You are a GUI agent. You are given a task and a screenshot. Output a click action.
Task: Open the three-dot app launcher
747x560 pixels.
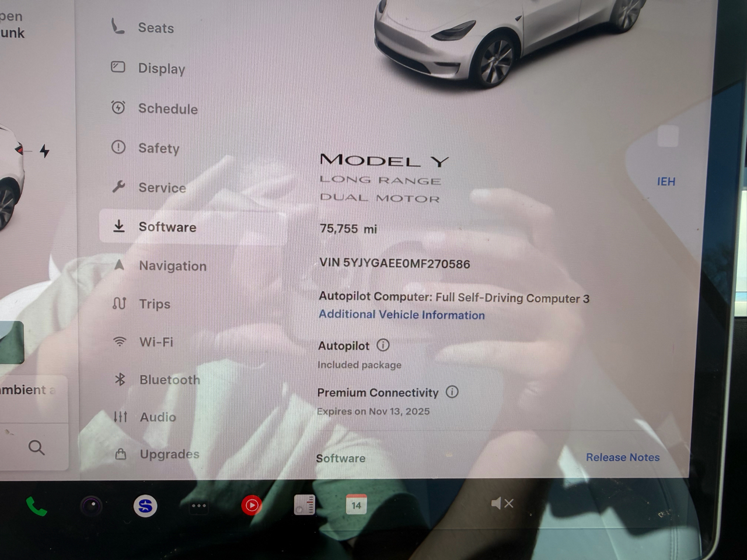pos(198,506)
